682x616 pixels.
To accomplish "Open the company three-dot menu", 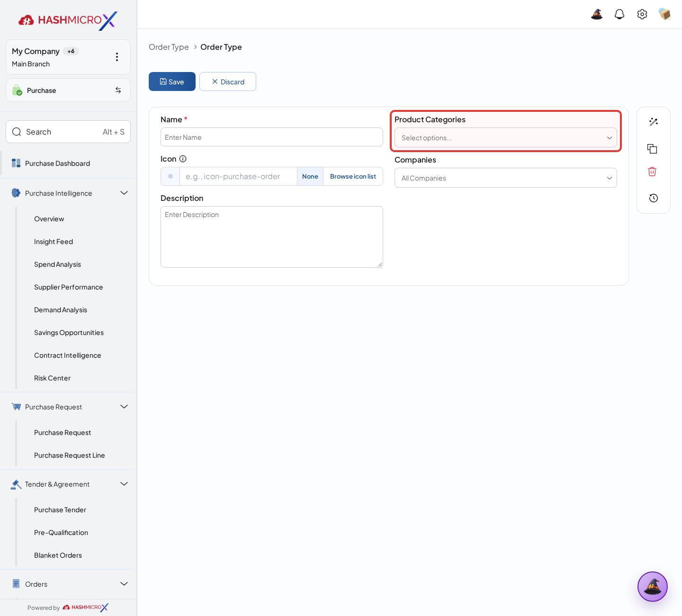I will coord(117,57).
